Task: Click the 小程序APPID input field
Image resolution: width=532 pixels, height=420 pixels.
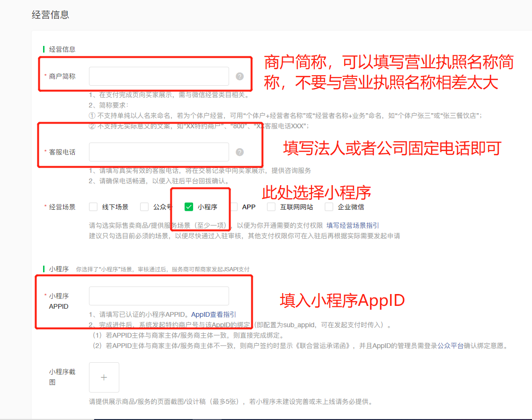Action: pos(159,296)
